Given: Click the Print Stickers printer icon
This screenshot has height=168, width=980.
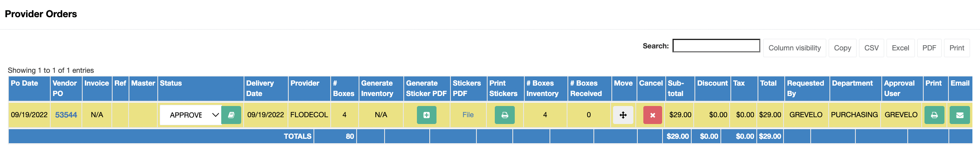Looking at the screenshot, I should pyautogui.click(x=505, y=115).
